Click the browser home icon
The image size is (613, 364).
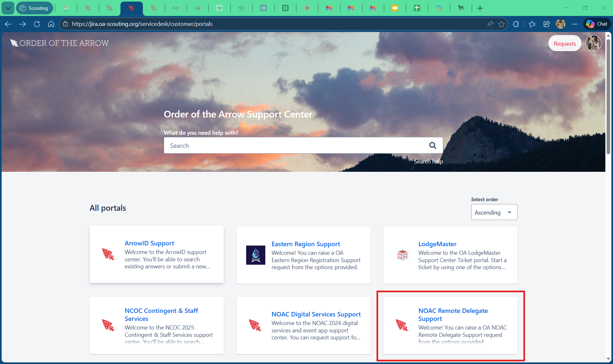(51, 24)
